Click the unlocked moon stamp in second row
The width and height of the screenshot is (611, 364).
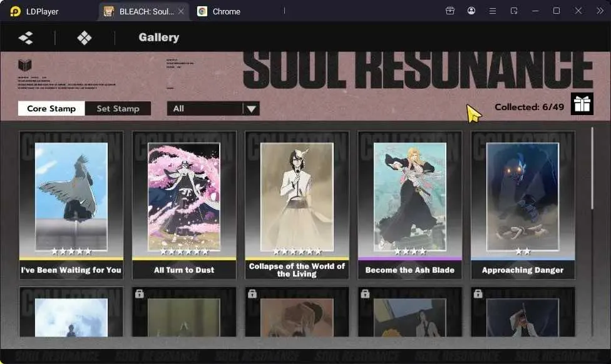pyautogui.click(x=71, y=312)
